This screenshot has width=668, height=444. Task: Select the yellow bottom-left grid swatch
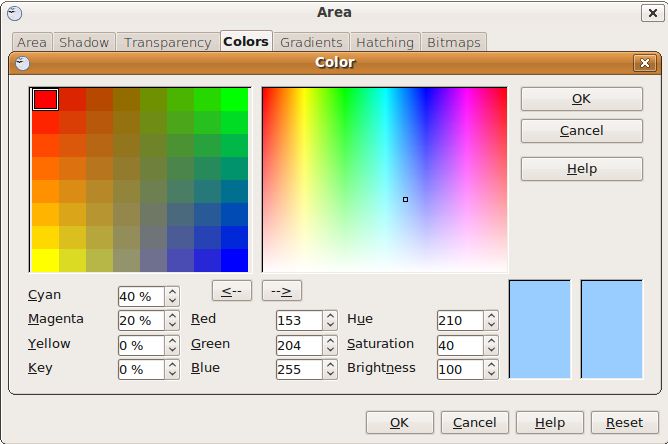pyautogui.click(x=46, y=260)
